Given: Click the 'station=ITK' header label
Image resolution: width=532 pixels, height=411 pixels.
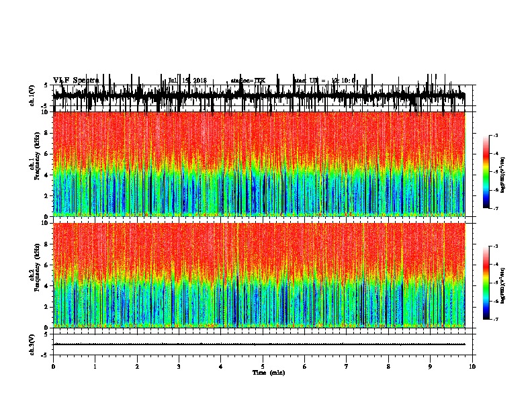Looking at the screenshot, I should tap(248, 81).
